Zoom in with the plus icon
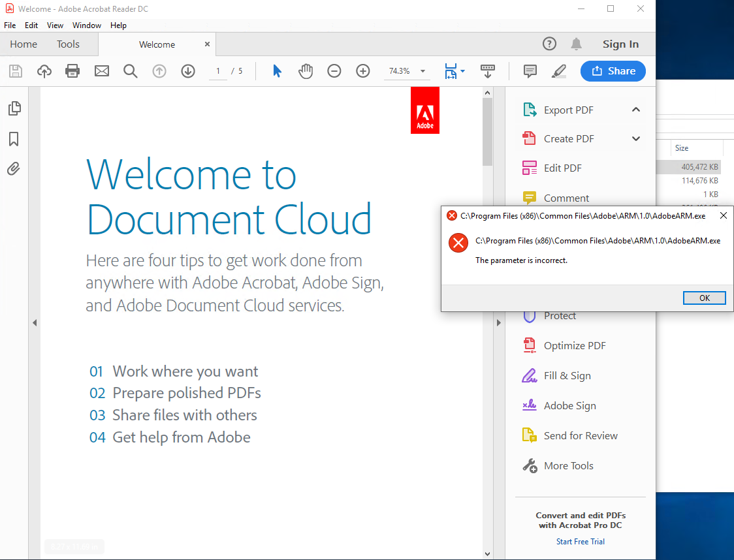Screen dimensions: 734x560 coord(363,71)
